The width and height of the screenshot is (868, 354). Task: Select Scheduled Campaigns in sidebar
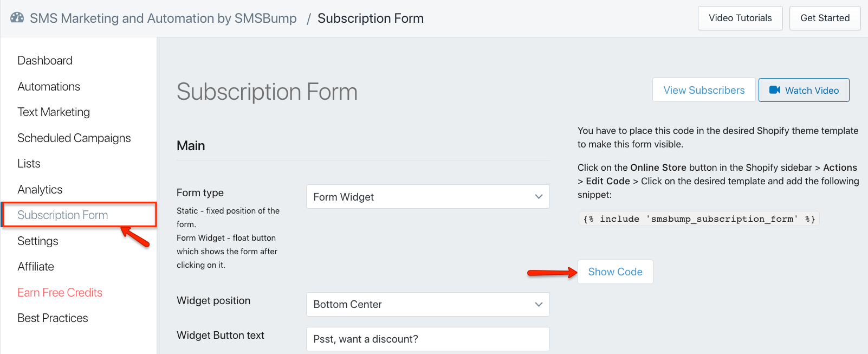point(74,138)
